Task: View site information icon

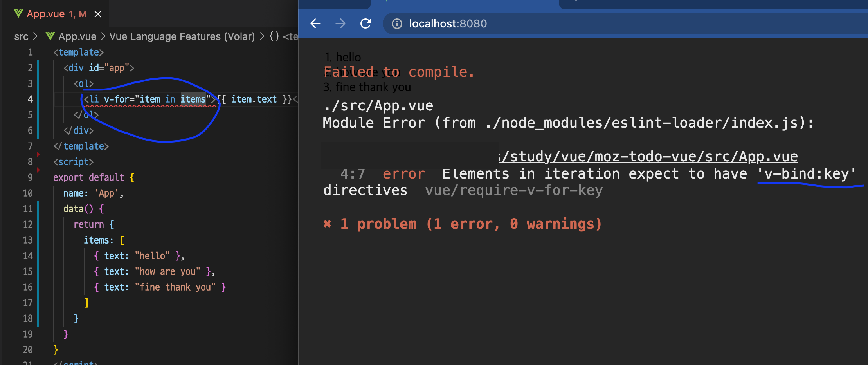Action: pyautogui.click(x=397, y=24)
